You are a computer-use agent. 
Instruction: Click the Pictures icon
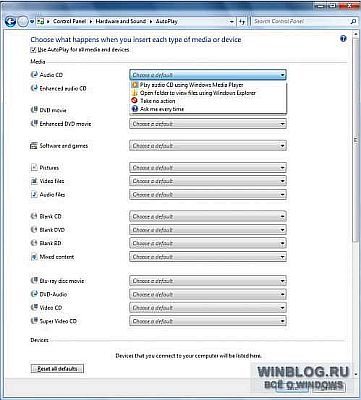coord(34,167)
